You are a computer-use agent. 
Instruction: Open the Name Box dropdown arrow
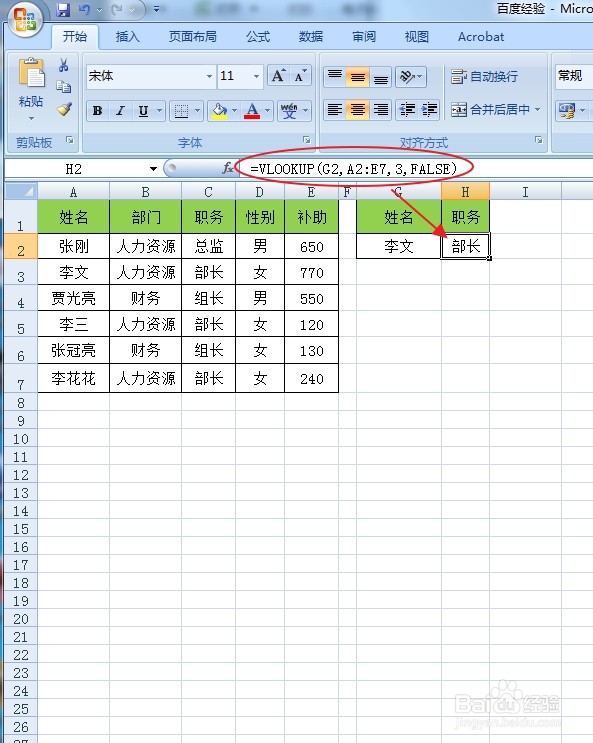click(x=153, y=169)
